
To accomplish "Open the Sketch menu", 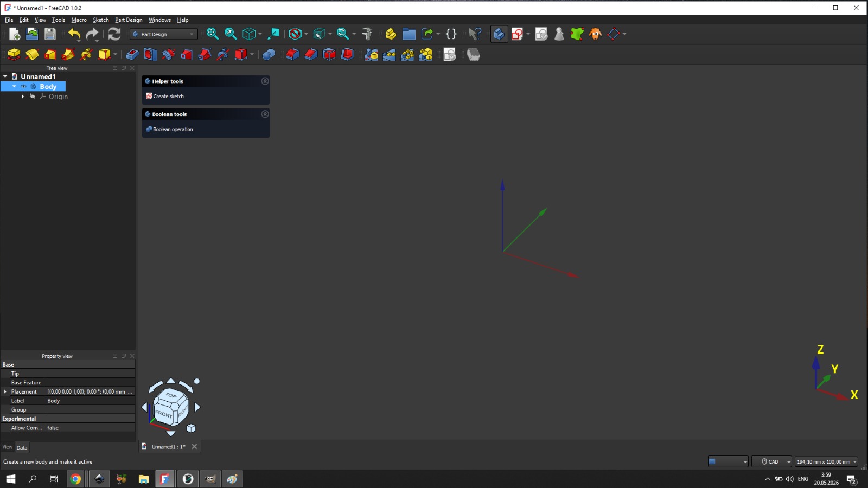I will coord(101,20).
